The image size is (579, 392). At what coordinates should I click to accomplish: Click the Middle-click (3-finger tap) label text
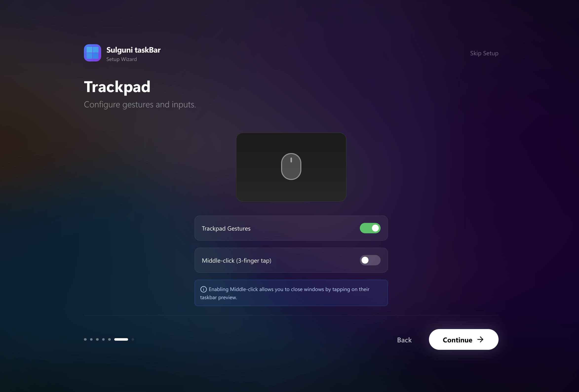coord(236,260)
